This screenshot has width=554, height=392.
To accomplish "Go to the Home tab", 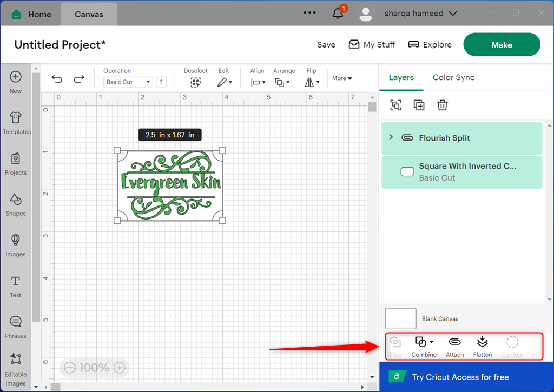I will click(32, 14).
